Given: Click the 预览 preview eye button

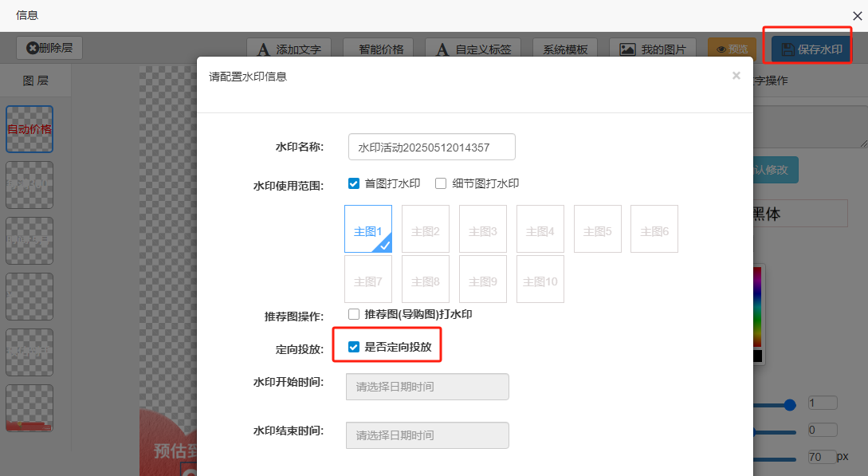Looking at the screenshot, I should click(731, 49).
